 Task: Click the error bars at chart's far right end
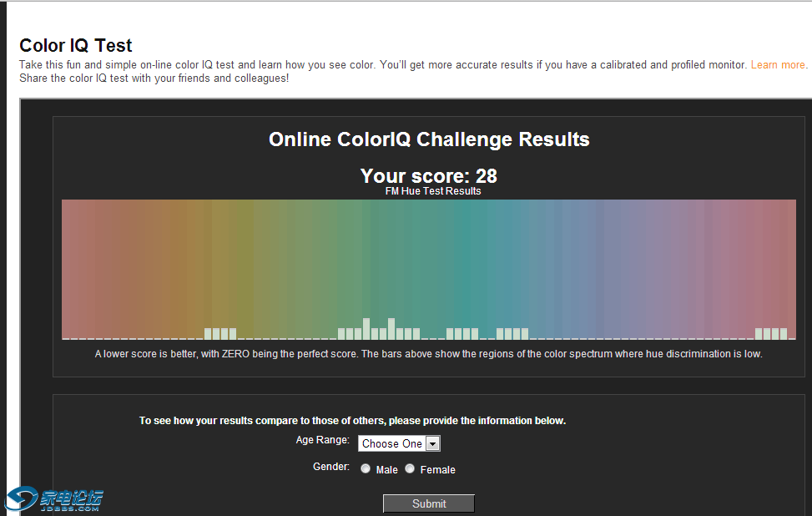point(771,333)
